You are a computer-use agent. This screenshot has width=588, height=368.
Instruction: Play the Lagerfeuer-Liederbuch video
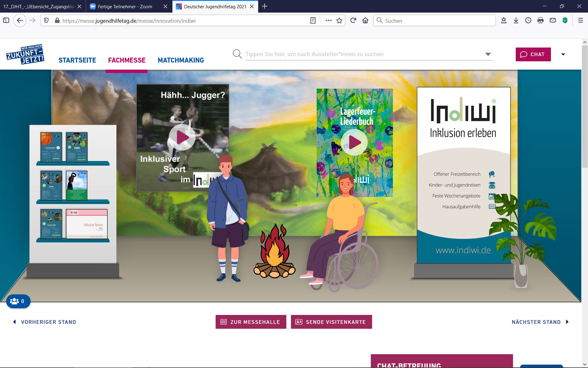(x=355, y=142)
